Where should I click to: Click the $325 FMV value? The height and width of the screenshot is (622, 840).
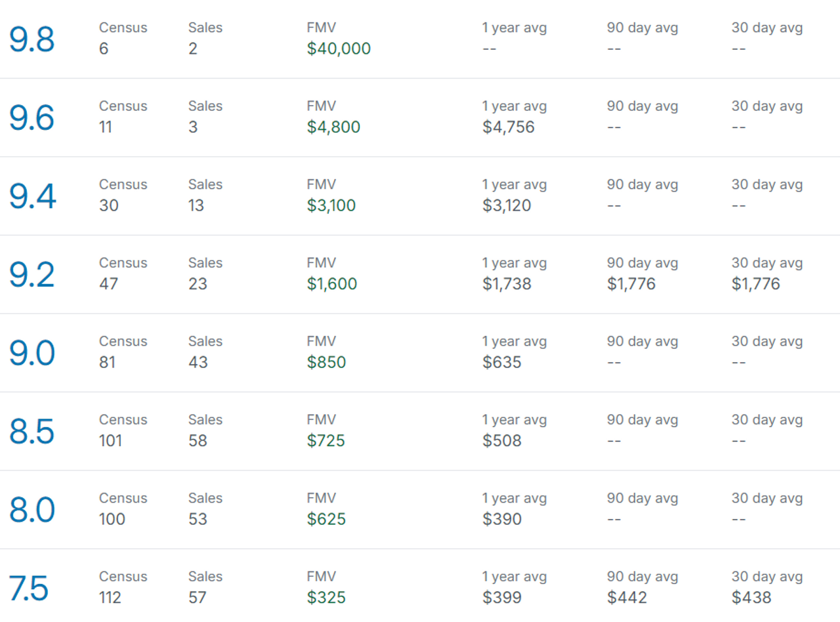(326, 598)
